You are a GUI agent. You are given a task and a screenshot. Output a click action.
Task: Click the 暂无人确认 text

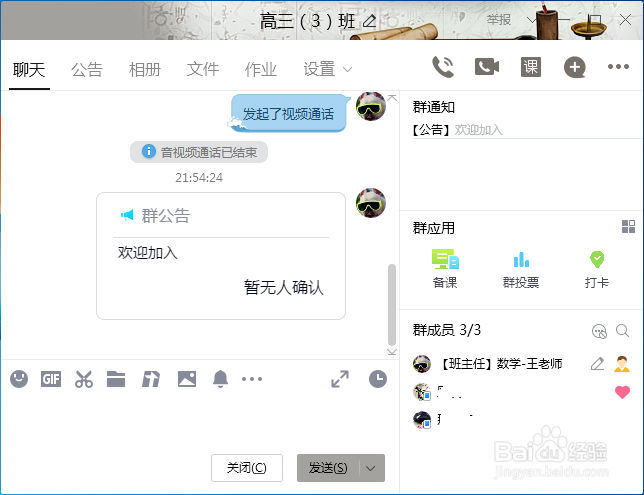[283, 287]
